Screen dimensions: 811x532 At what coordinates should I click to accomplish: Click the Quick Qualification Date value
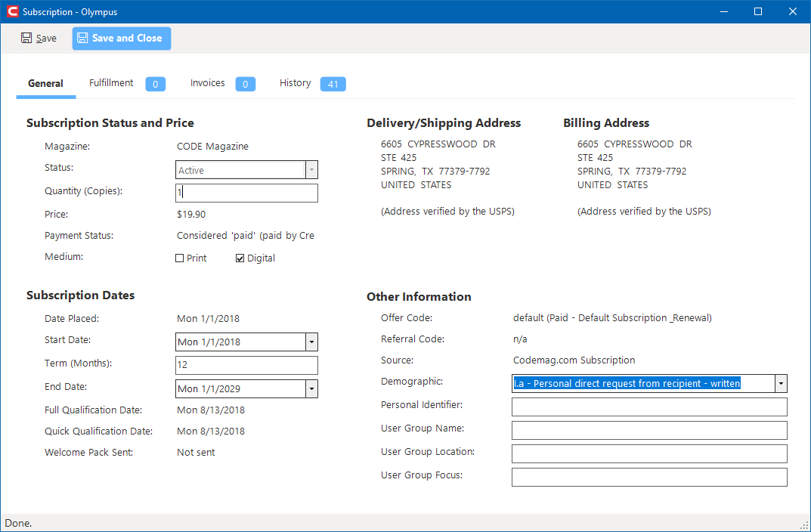(211, 431)
